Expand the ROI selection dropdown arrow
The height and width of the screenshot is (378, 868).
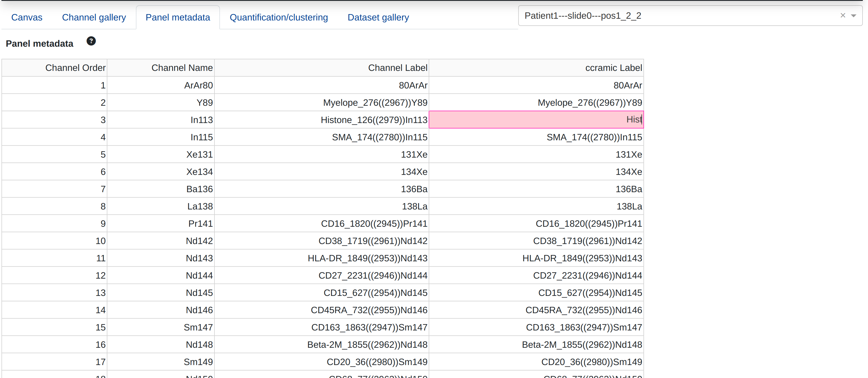[854, 16]
